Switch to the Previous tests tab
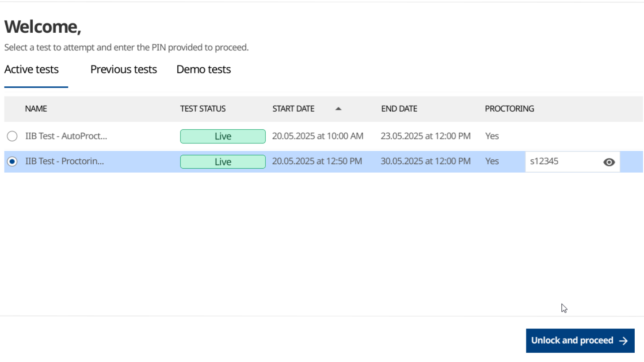The image size is (644, 362). point(123,69)
